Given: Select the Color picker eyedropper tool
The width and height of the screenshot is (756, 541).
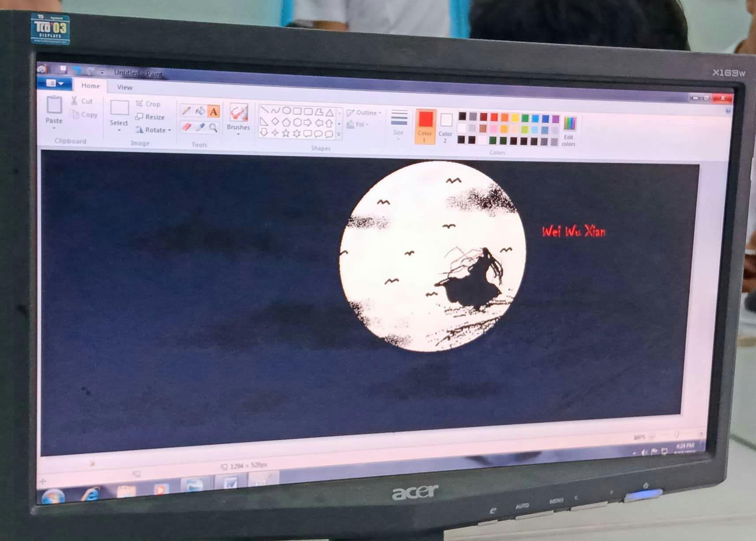Looking at the screenshot, I should coord(200,128).
